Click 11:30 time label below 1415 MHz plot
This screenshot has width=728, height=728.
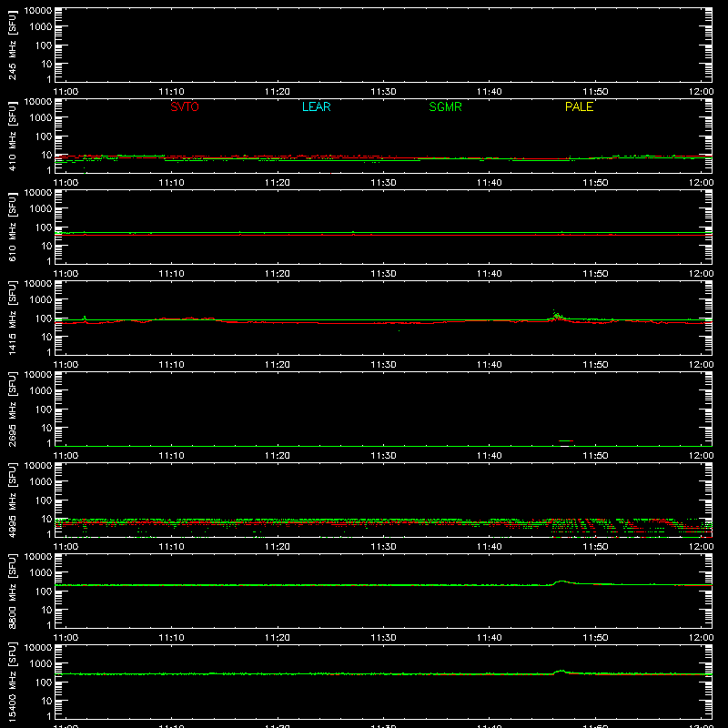click(383, 365)
